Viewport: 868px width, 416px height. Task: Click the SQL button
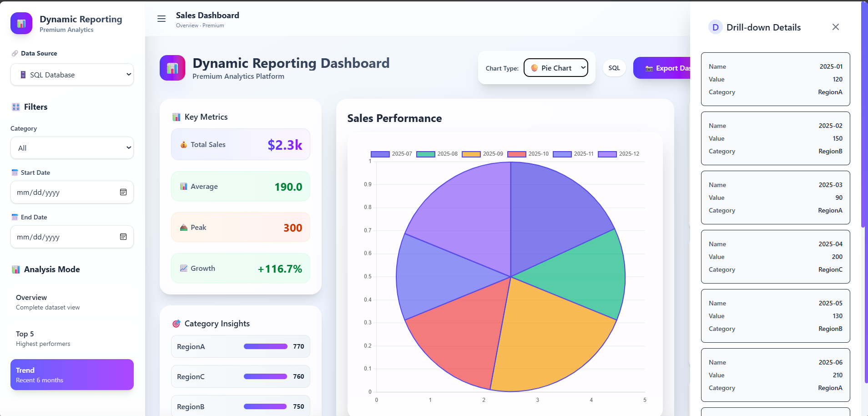614,68
